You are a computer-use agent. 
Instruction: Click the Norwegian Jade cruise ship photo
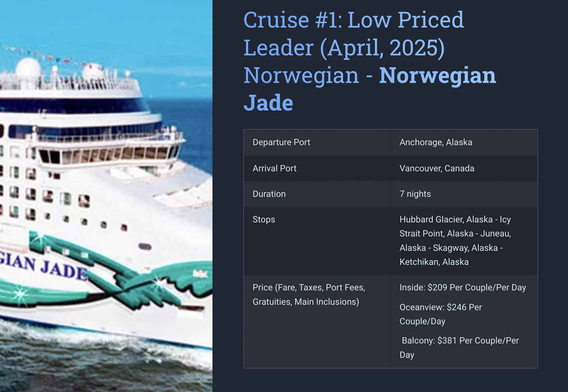(106, 196)
